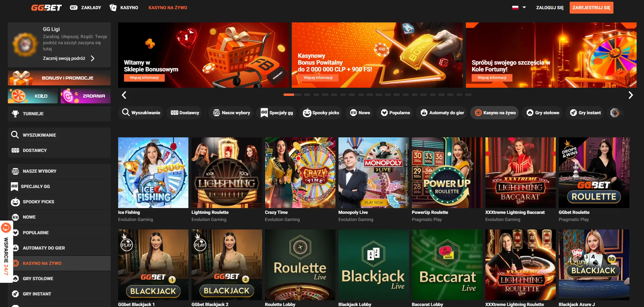Open the Turnieje trophy sidebar item
The height and width of the screenshot is (307, 644).
click(59, 114)
